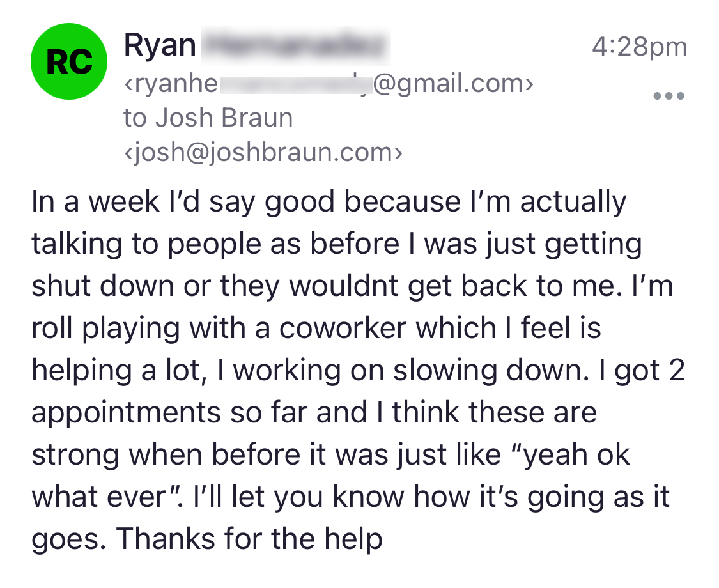
Task: Select the sender name Ryan
Action: pos(160,46)
